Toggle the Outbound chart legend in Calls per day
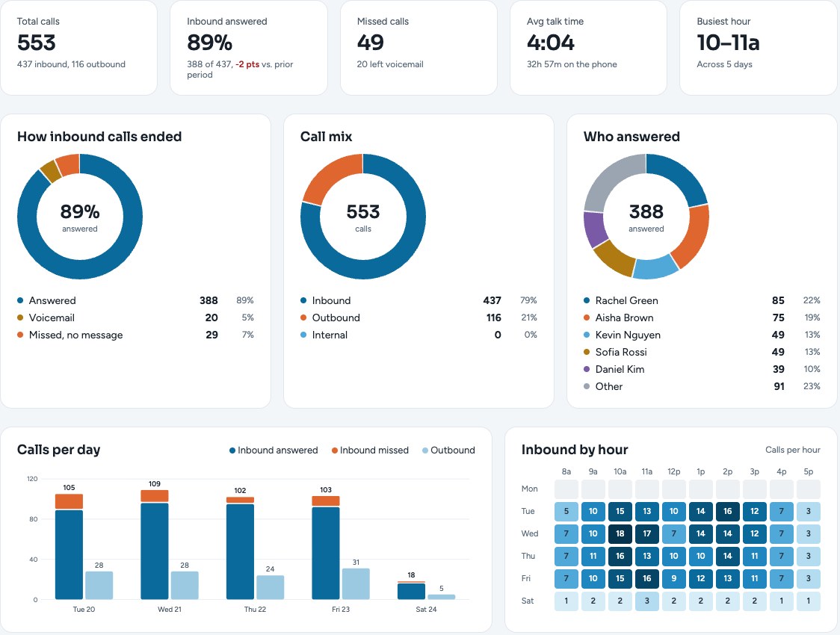 448,450
